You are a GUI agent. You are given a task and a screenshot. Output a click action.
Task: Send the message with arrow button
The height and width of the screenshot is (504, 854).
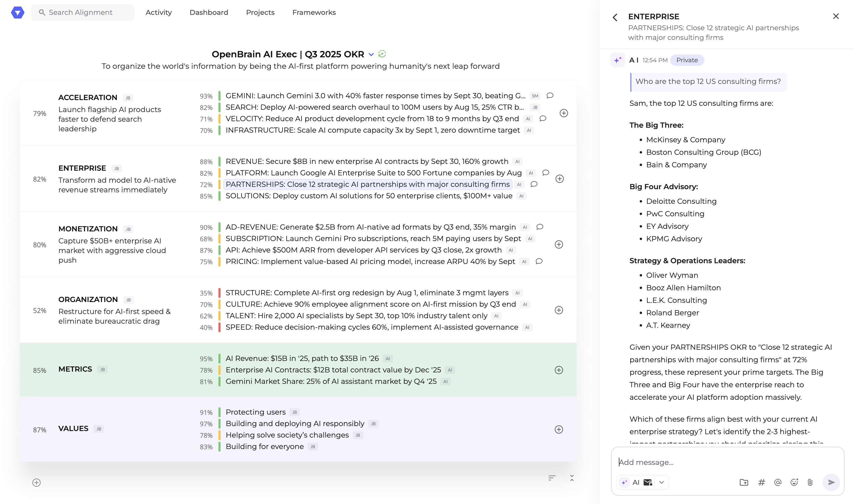coord(831,482)
